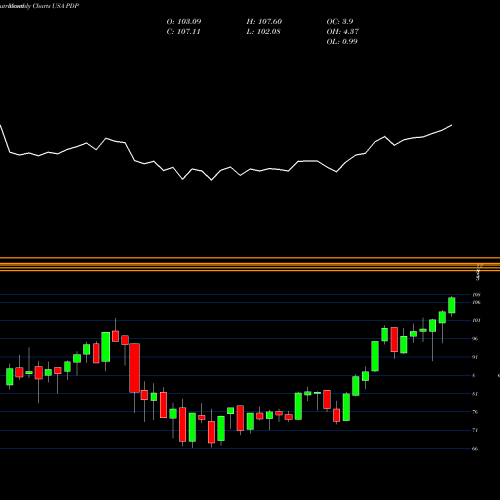The image size is (500, 500).
Task: Click the high value H: 107.60
Action: pyautogui.click(x=264, y=22)
